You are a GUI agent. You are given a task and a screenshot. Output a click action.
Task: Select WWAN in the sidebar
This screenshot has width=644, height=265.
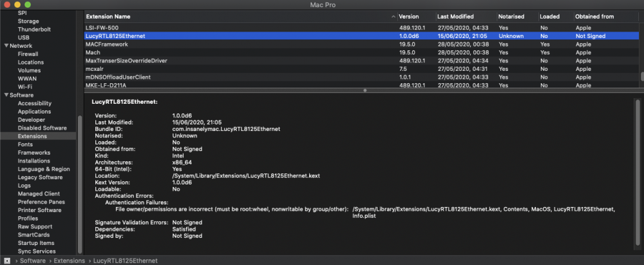[27, 79]
